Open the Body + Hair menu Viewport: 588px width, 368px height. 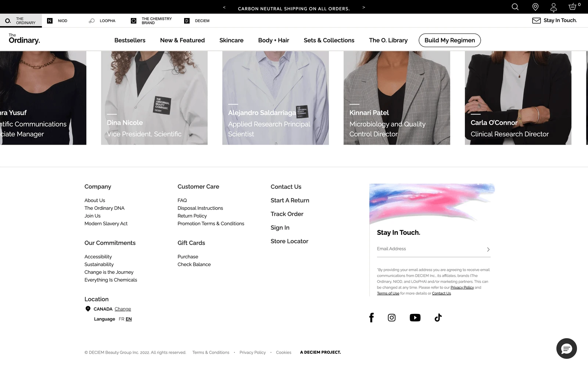pyautogui.click(x=273, y=40)
